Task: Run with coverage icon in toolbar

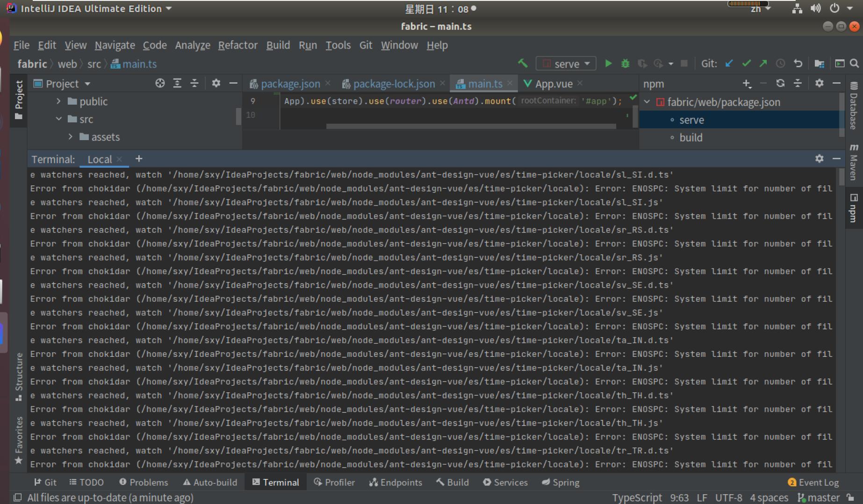Action: tap(642, 64)
